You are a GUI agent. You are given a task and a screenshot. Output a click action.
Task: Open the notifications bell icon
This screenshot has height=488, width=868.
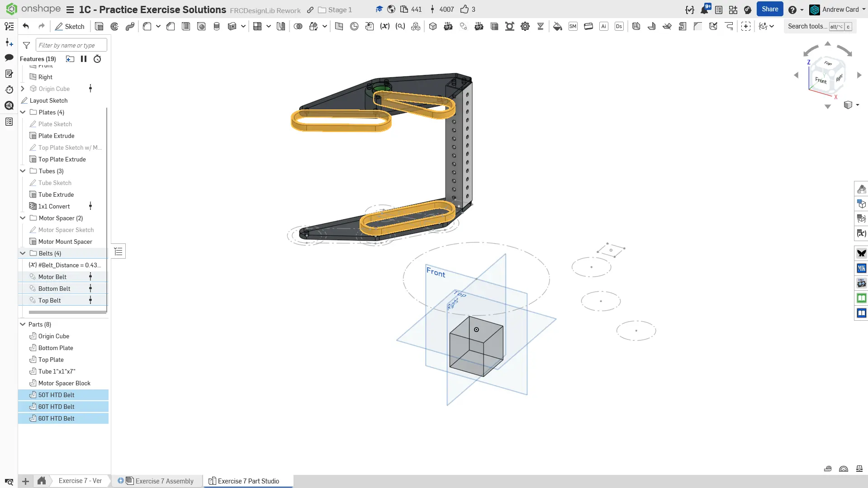(704, 9)
